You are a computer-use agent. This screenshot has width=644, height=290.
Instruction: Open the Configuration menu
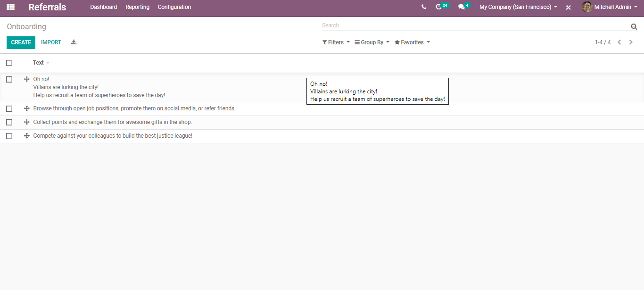point(174,7)
